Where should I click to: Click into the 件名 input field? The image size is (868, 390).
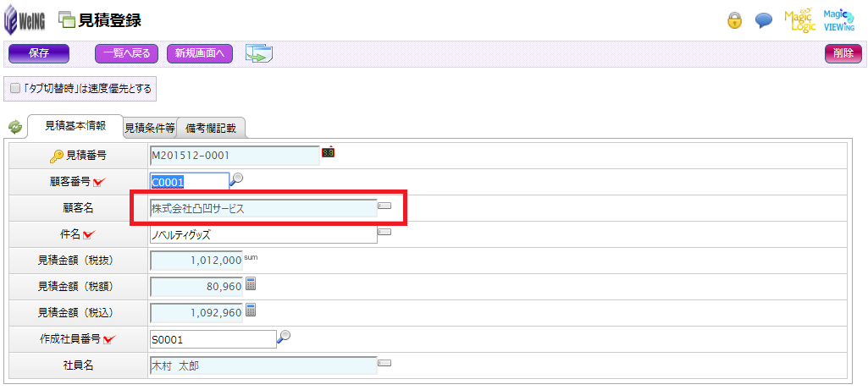[x=263, y=234]
